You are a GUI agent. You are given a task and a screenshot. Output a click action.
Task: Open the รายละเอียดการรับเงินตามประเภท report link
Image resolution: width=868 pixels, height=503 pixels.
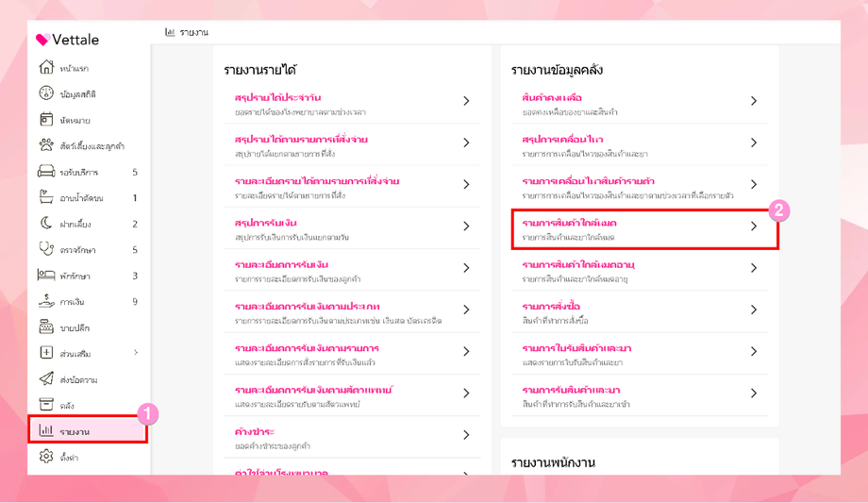308,307
